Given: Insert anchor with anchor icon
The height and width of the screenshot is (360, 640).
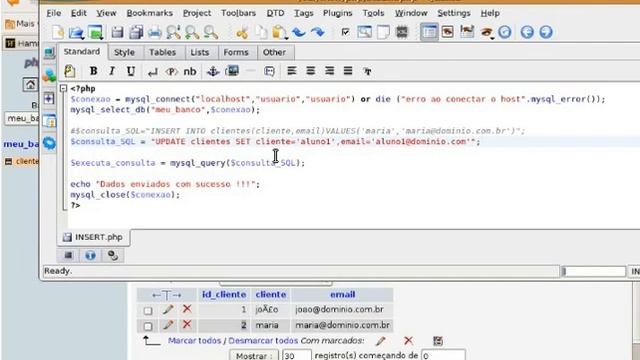Looking at the screenshot, I should (x=213, y=72).
